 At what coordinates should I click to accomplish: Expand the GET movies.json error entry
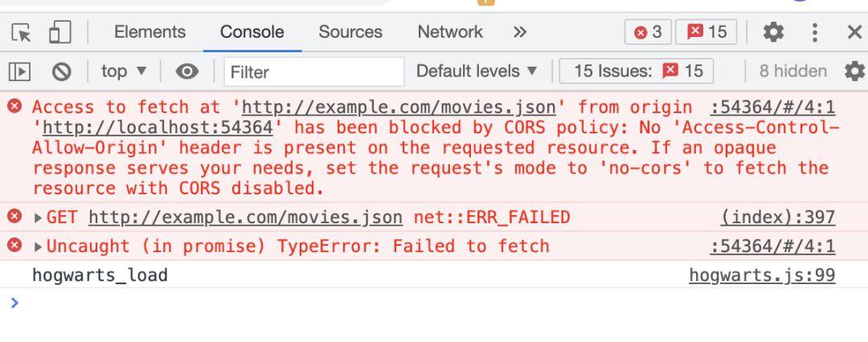(38, 218)
